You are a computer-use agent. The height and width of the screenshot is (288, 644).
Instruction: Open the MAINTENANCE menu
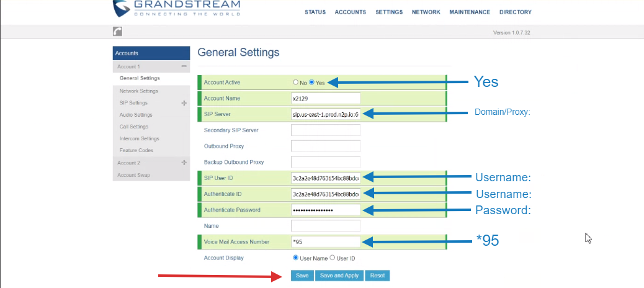pyautogui.click(x=470, y=12)
